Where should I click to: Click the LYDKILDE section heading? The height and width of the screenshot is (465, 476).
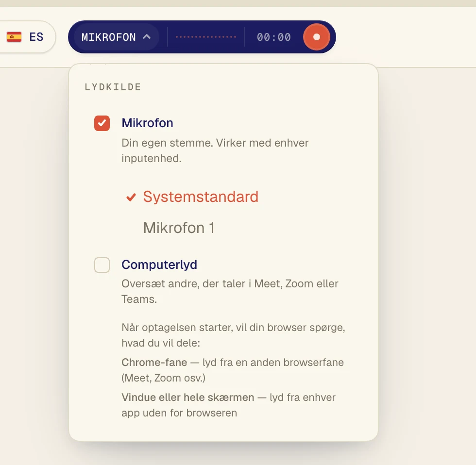[x=113, y=87]
